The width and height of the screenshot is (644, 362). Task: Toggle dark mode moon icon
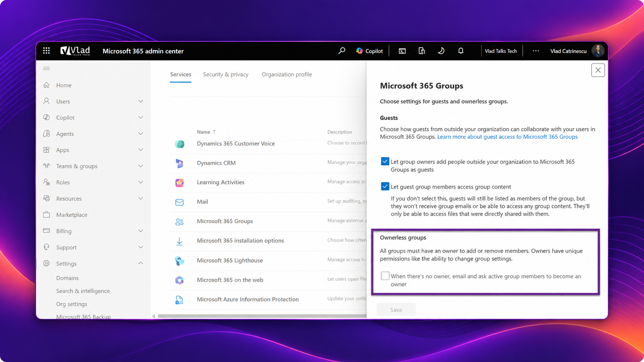(x=441, y=51)
